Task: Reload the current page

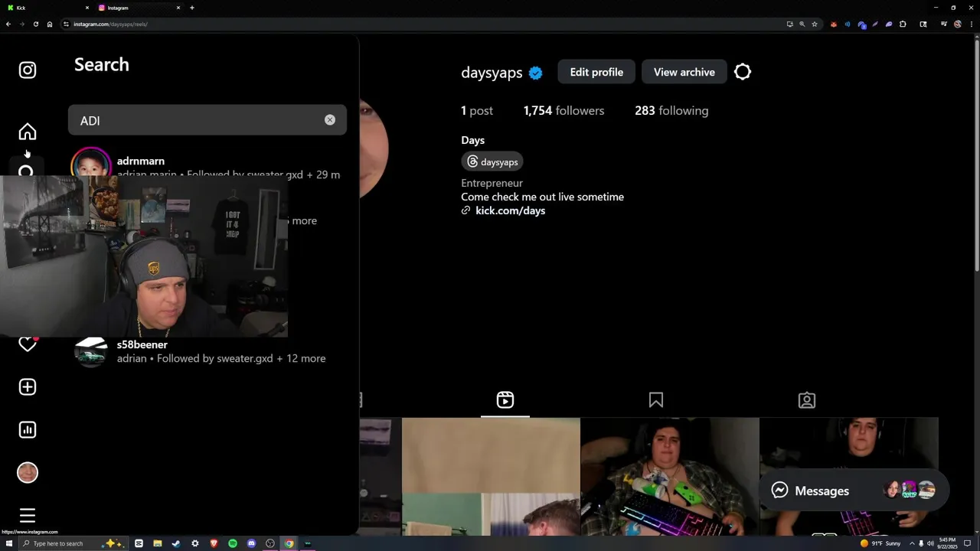Action: pos(35,24)
